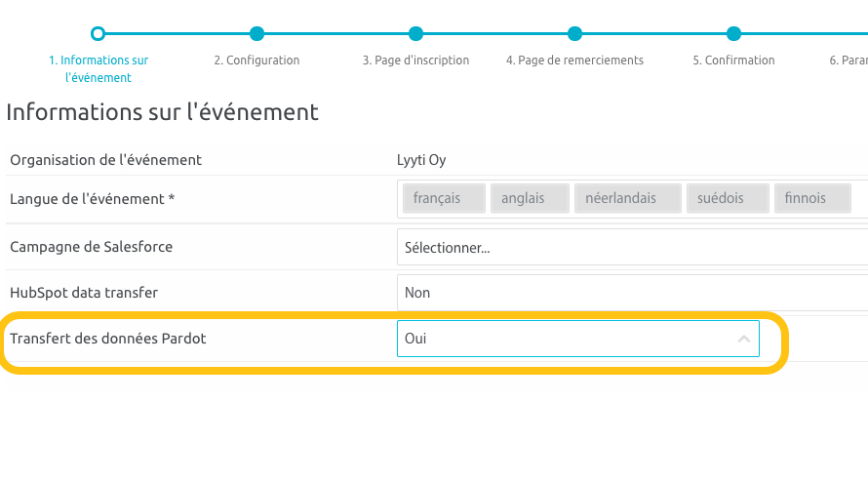Collapse Pardot dropdown using chevron arrow

pyautogui.click(x=743, y=339)
